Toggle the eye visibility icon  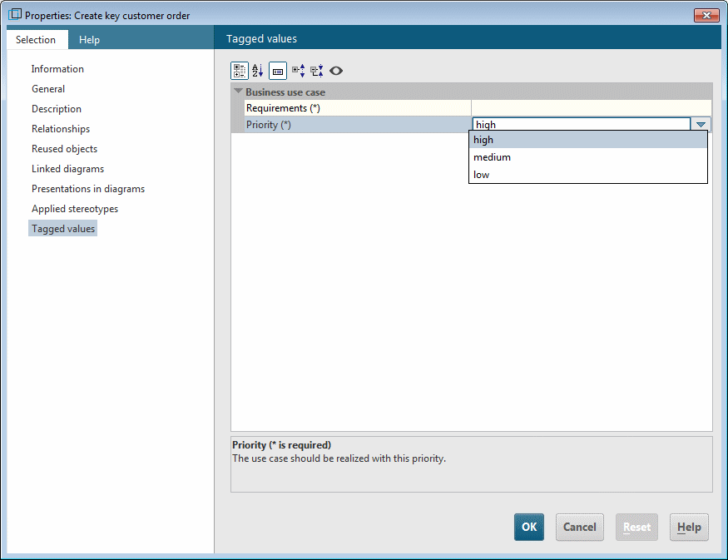[336, 71]
